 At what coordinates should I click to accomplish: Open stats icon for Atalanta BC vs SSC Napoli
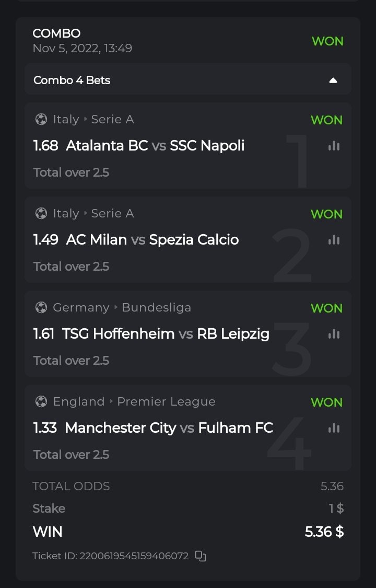[334, 146]
